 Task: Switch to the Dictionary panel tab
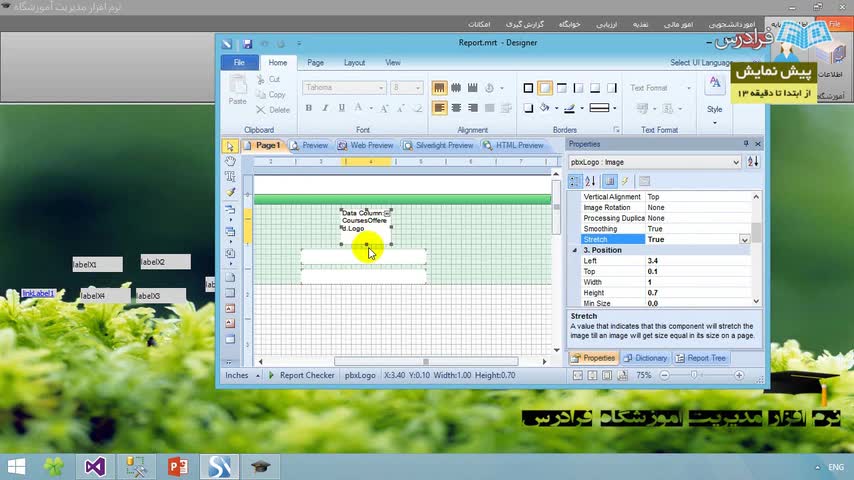[645, 358]
